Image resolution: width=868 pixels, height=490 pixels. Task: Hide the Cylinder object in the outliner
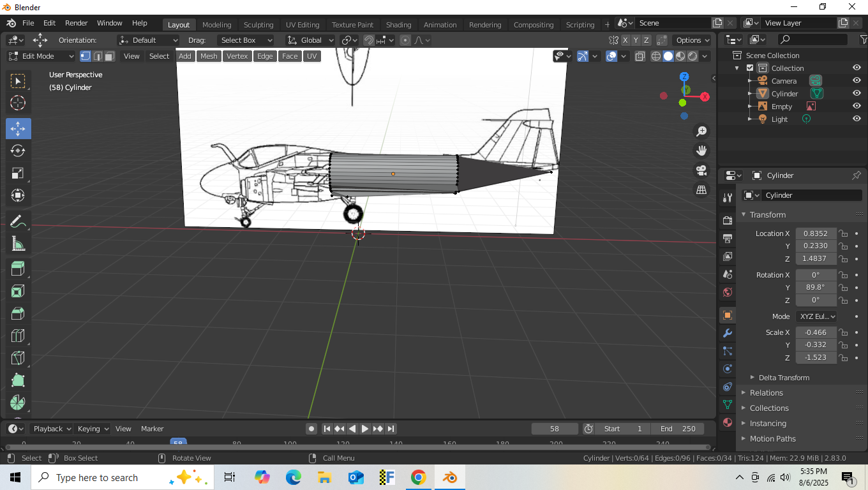click(x=857, y=93)
